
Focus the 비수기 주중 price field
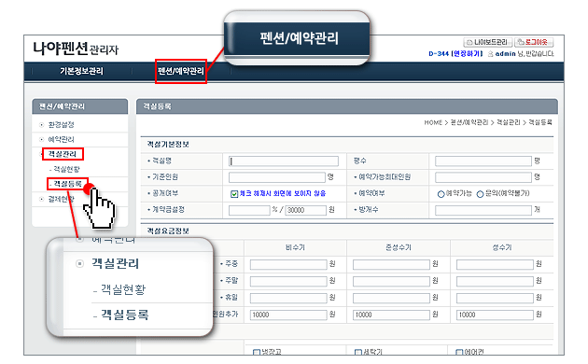288,265
